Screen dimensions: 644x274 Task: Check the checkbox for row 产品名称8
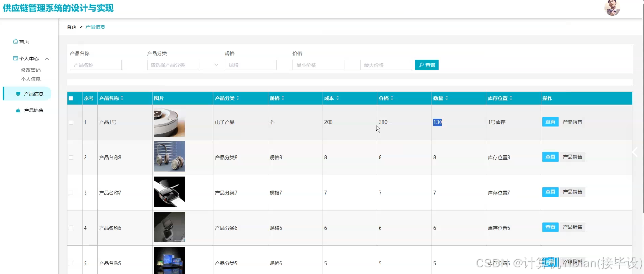(71, 157)
